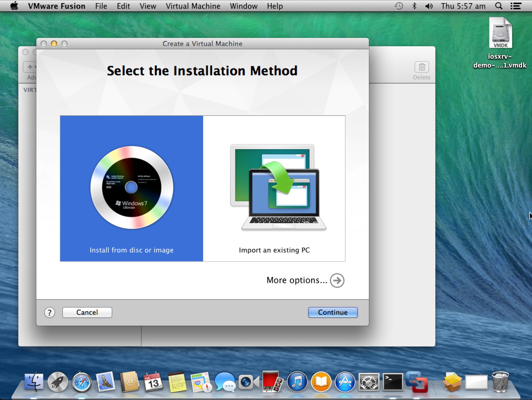This screenshot has height=400, width=532.
Task: Minimize the Create a Virtual Machine window
Action: tap(54, 44)
